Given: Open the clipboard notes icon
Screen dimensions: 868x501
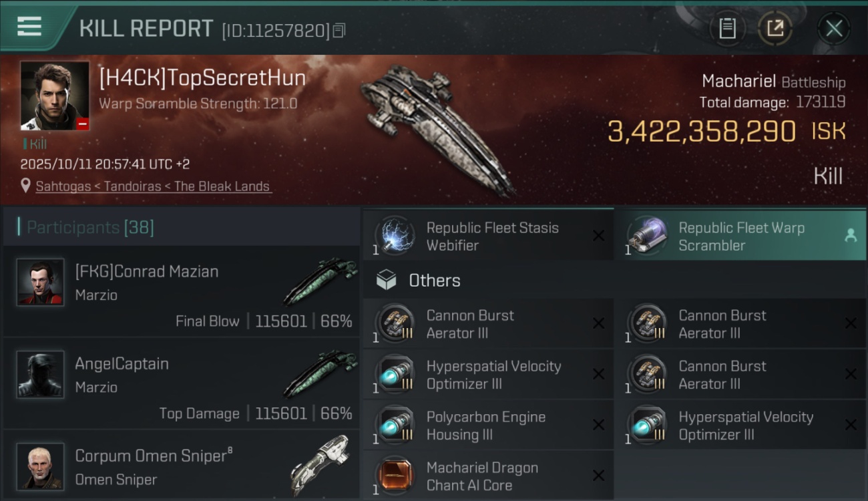Looking at the screenshot, I should [x=726, y=28].
